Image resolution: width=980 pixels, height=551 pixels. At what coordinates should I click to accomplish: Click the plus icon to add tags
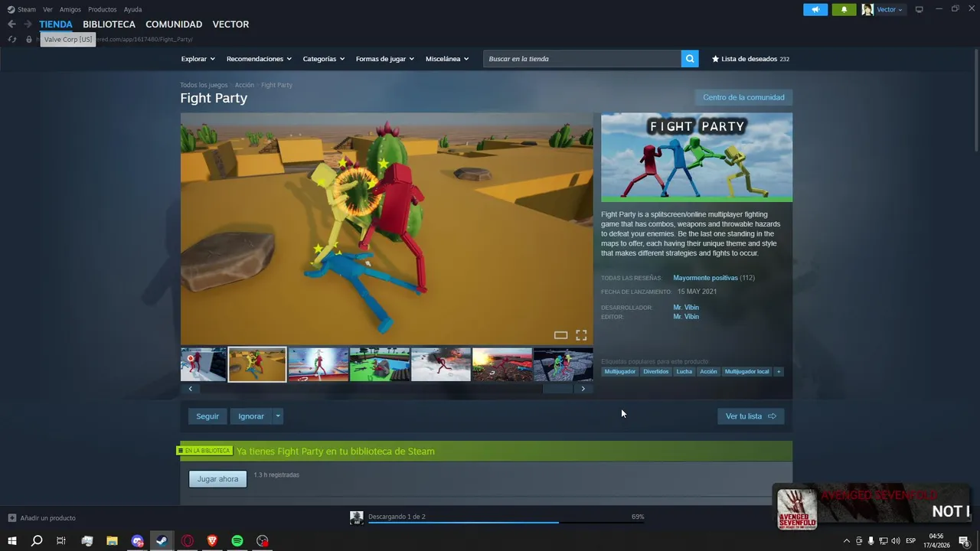tap(779, 372)
